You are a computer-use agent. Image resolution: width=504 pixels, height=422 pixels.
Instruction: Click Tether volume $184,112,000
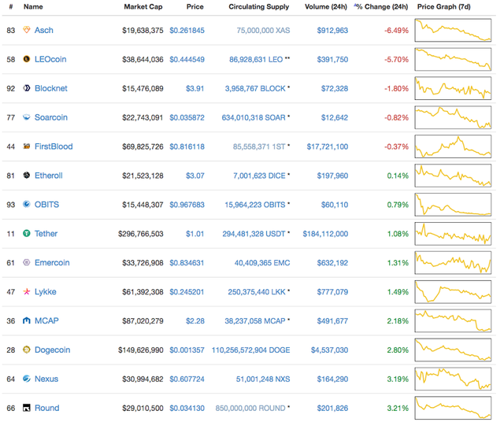(325, 234)
